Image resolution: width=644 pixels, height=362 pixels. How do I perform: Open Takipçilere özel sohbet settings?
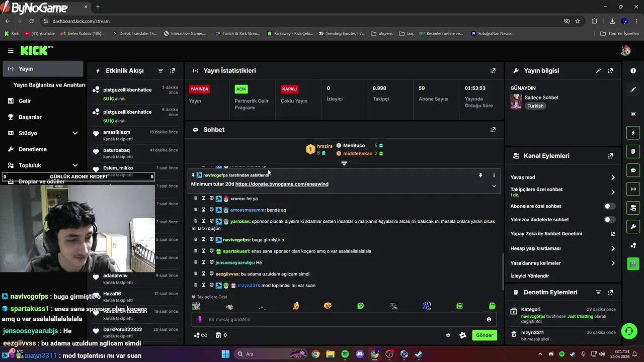click(562, 192)
